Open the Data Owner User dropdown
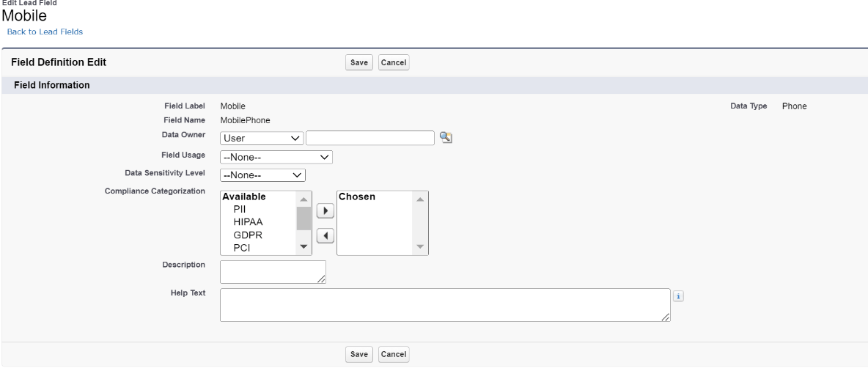 pos(262,137)
